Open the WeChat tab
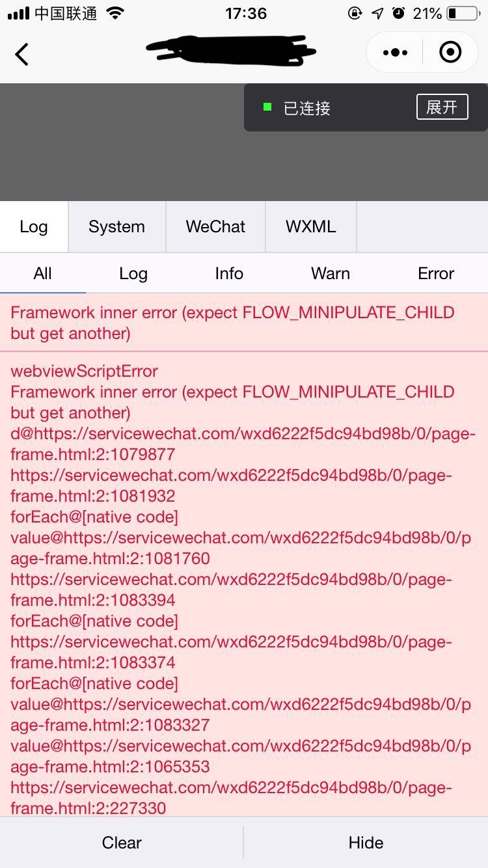Viewport: 488px width, 868px height. (215, 226)
